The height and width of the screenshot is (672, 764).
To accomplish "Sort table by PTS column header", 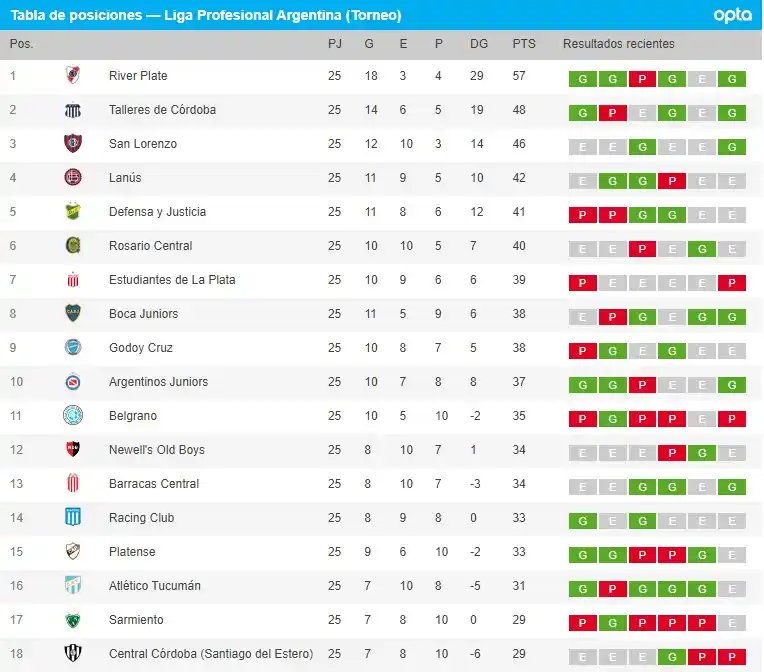I will [x=523, y=44].
